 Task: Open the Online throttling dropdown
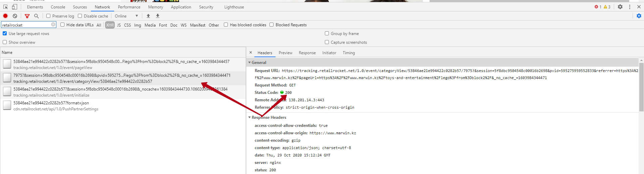127,16
